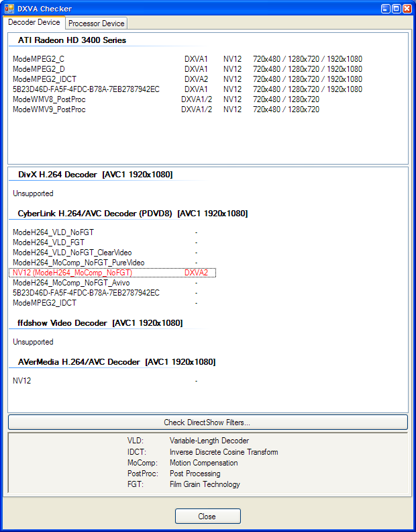The height and width of the screenshot is (532, 416).
Task: Select the red NV12 (ModeH264_MoComp_NoFGT) row
Action: click(x=112, y=273)
